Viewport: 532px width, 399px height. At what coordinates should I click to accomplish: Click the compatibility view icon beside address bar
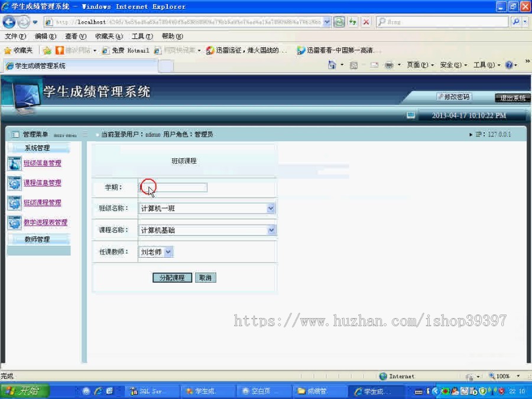point(339,22)
